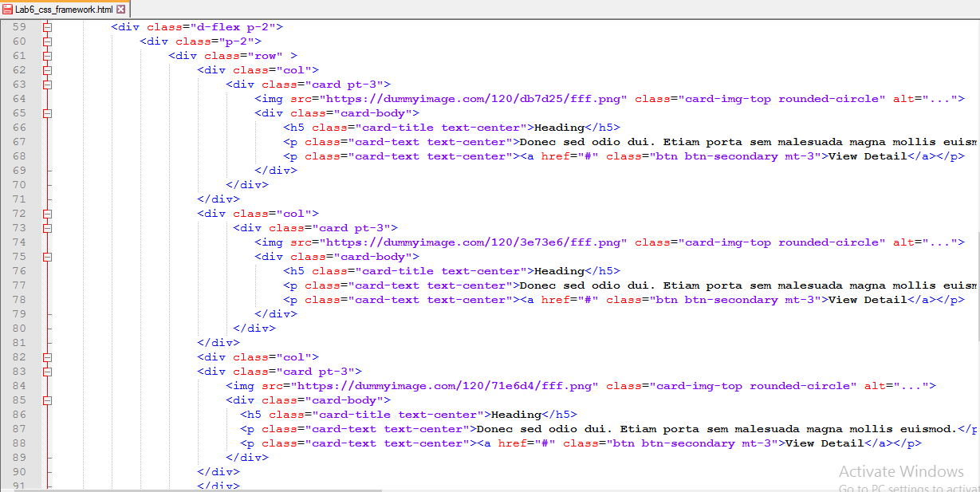The width and height of the screenshot is (980, 492).
Task: Collapse the third card fold on line 83
Action: coord(46,371)
